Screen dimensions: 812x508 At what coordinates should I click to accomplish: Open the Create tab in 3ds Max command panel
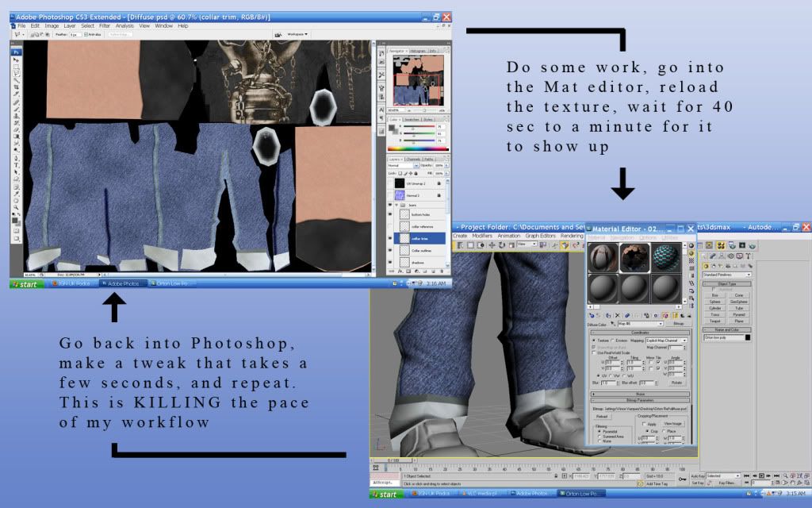(705, 256)
